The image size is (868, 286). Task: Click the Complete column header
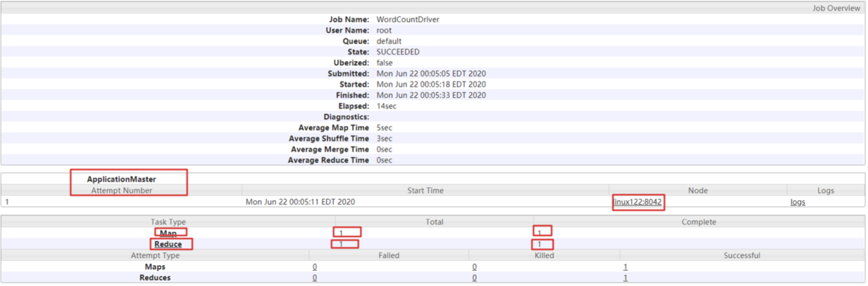point(699,222)
